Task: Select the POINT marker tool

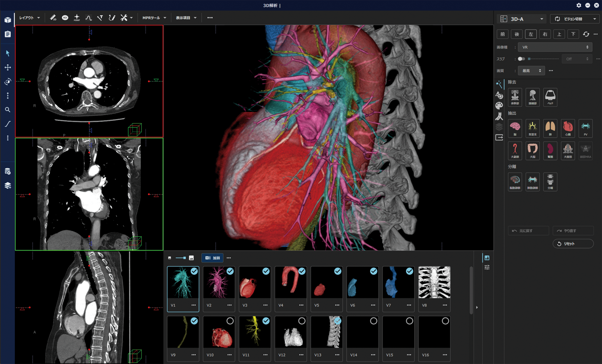Action: 77,18
